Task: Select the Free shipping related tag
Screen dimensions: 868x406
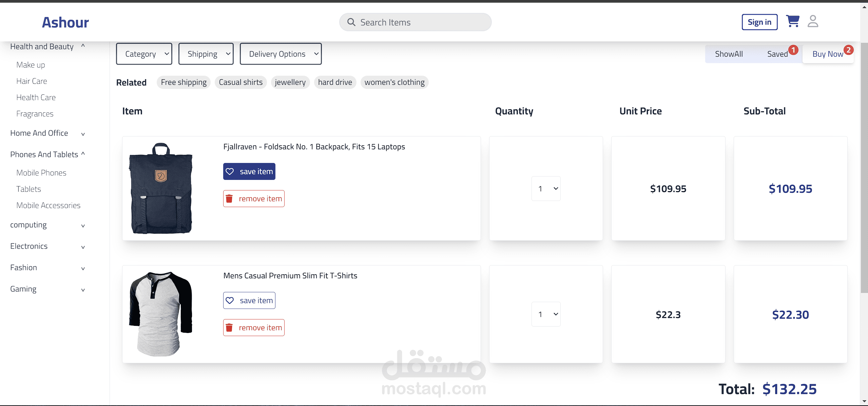Action: (184, 82)
